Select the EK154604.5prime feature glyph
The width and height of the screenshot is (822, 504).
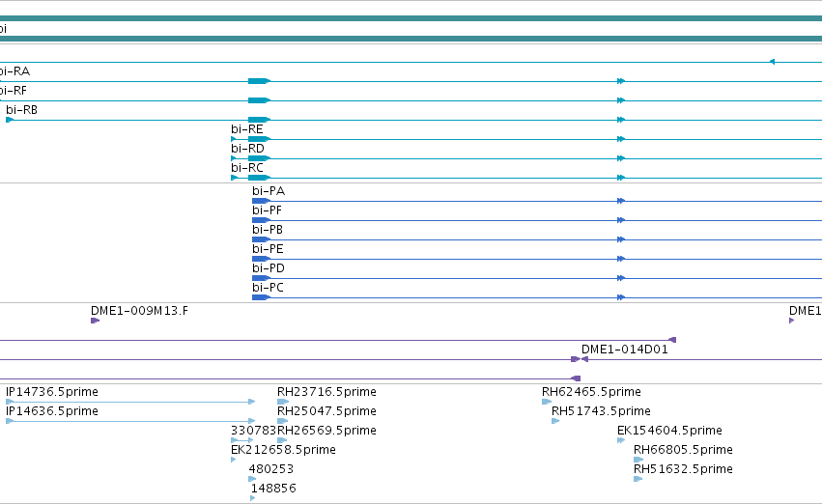pyautogui.click(x=621, y=440)
